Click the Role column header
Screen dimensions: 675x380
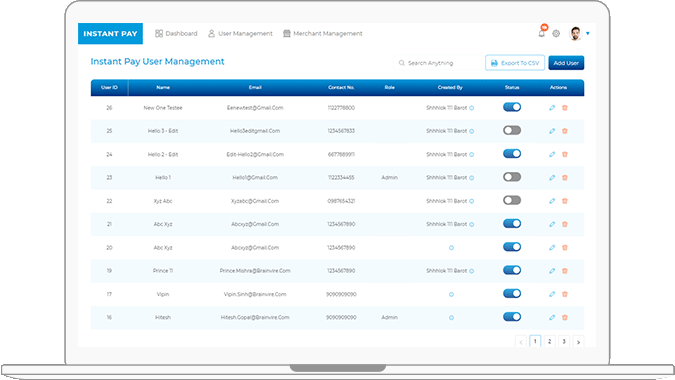point(390,87)
